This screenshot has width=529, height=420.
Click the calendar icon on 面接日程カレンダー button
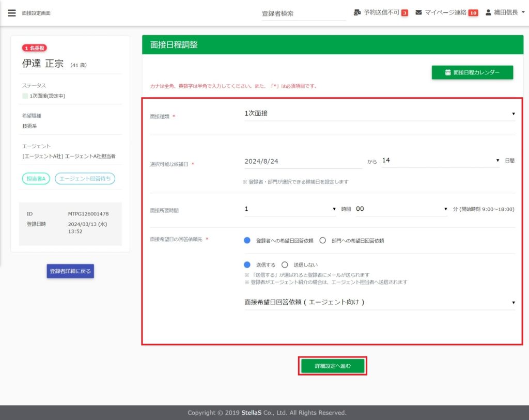pyautogui.click(x=448, y=73)
